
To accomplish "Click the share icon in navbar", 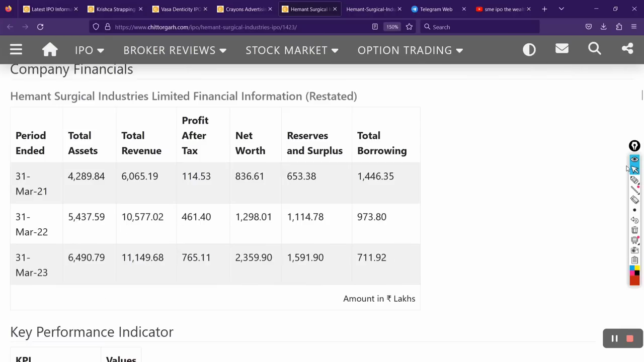I will (x=627, y=49).
